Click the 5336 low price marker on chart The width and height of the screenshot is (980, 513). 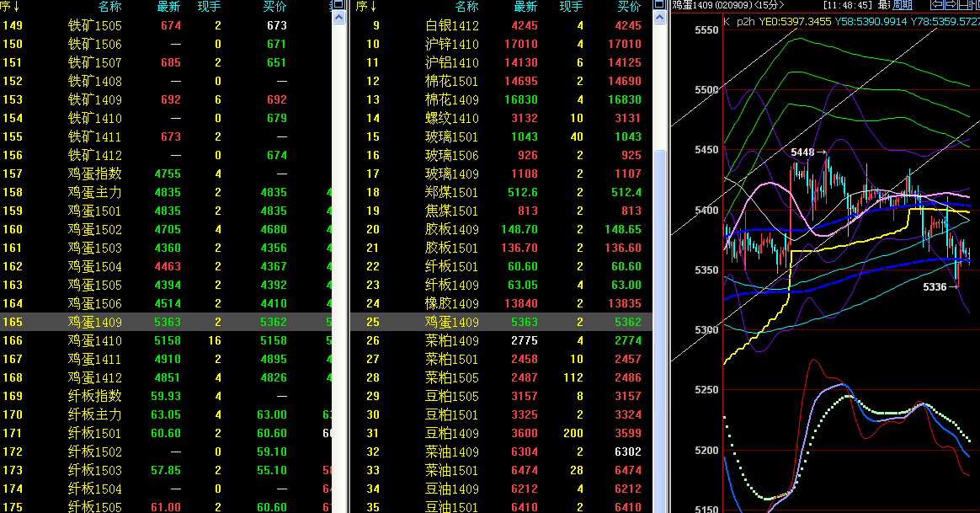[935, 287]
